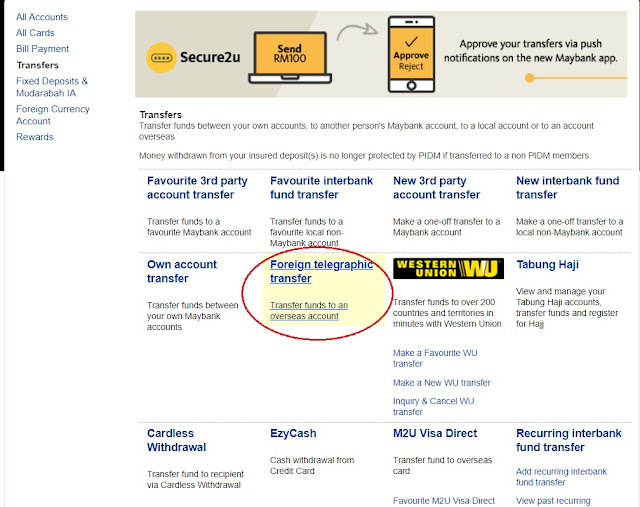Click the Approve/Reject phone graphic
Viewport: 640px width, 507px height.
(x=411, y=54)
